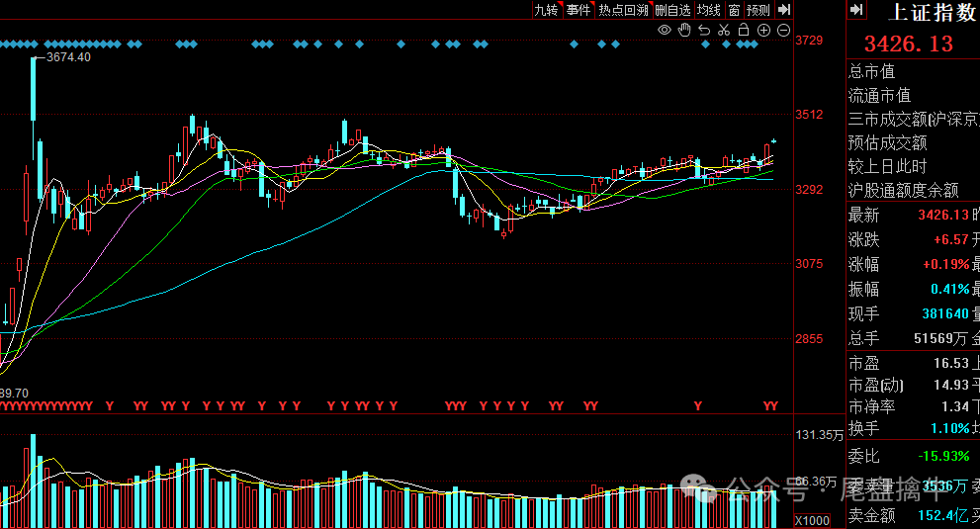Click the X1000 volume scale label
Screen dimensions: 980x529
coord(813,520)
